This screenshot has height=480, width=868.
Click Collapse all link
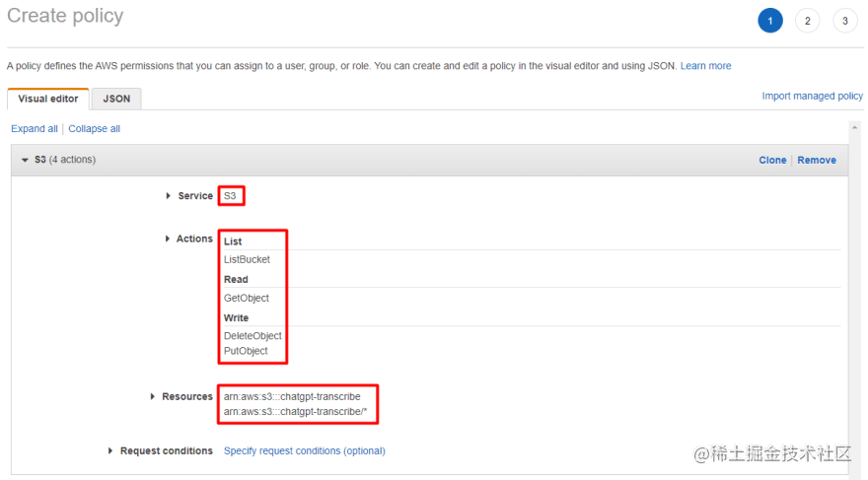click(94, 128)
